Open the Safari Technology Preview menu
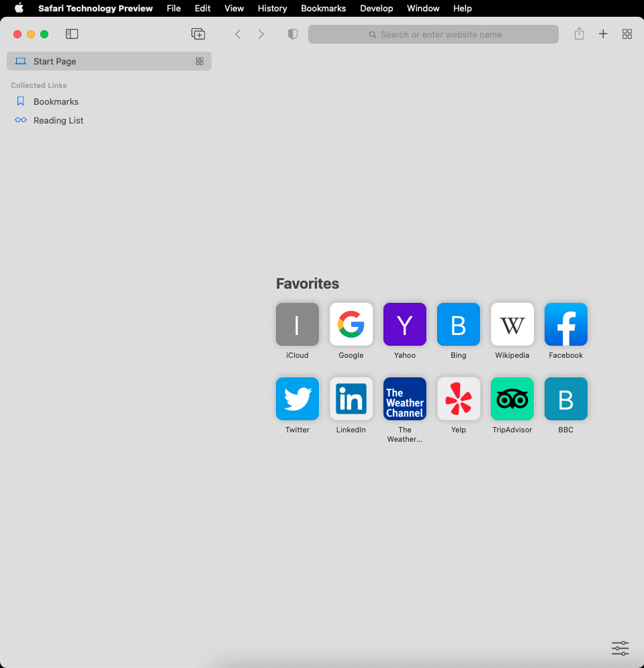Viewport: 644px width, 668px height. (95, 8)
